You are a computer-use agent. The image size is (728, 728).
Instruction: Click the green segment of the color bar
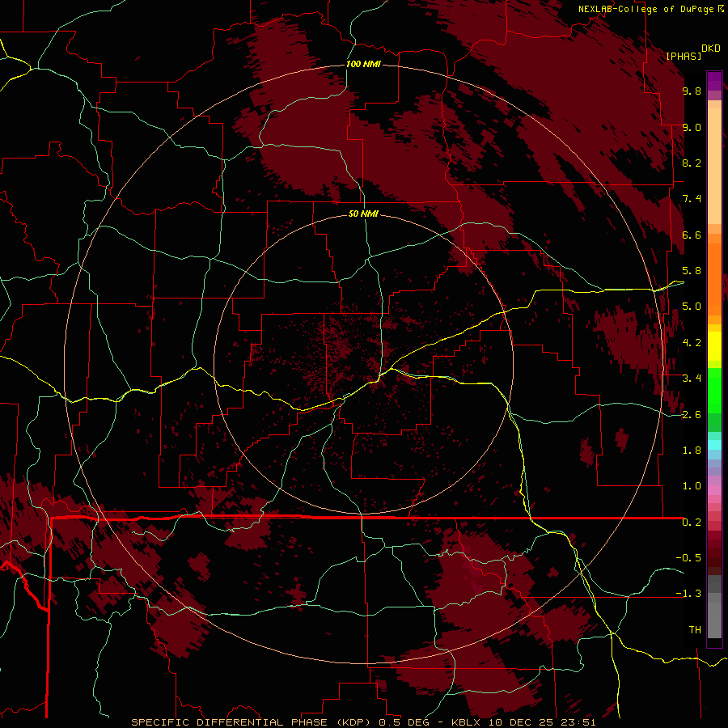point(714,390)
